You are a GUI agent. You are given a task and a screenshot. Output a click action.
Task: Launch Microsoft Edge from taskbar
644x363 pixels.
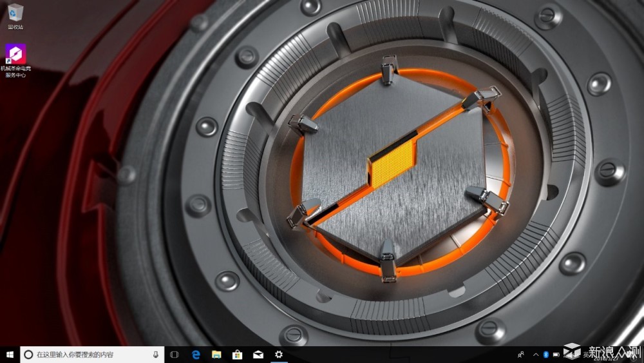196,355
